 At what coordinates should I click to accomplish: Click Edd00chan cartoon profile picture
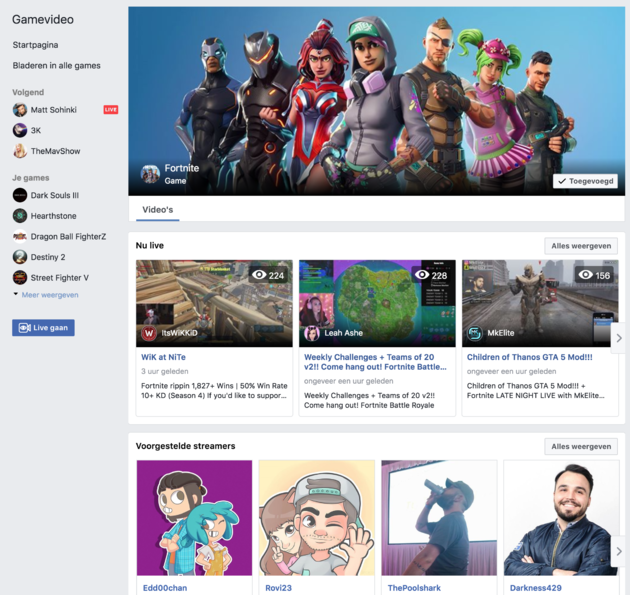(x=194, y=518)
